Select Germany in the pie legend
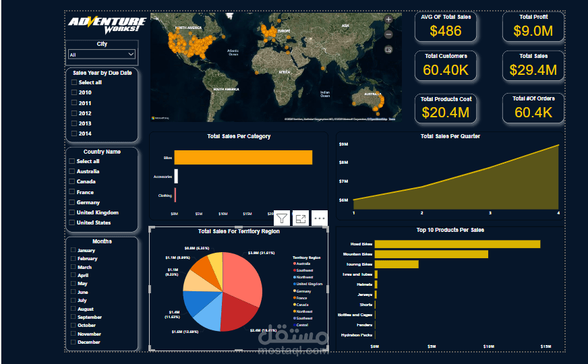The width and height of the screenshot is (588, 364). [302, 291]
